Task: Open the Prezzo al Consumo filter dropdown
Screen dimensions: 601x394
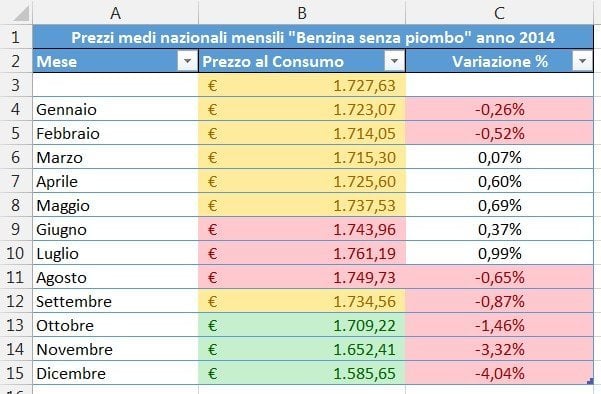Action: (394, 61)
